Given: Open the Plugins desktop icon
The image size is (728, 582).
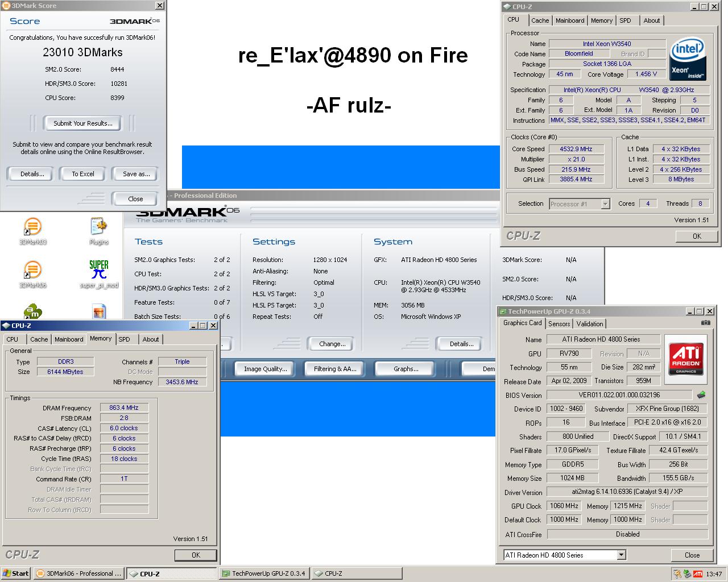Looking at the screenshot, I should point(98,227).
